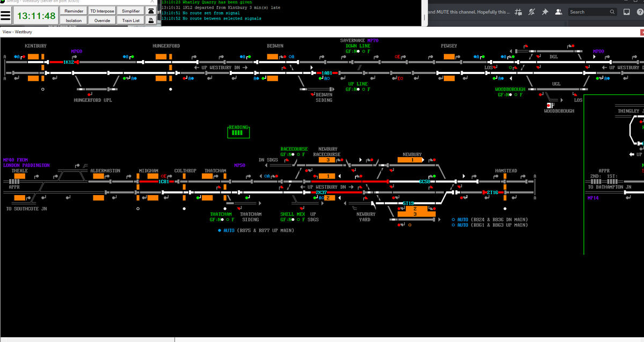Open Discord threads icon
Viewport: 644px width, 342px height.
(x=517, y=12)
